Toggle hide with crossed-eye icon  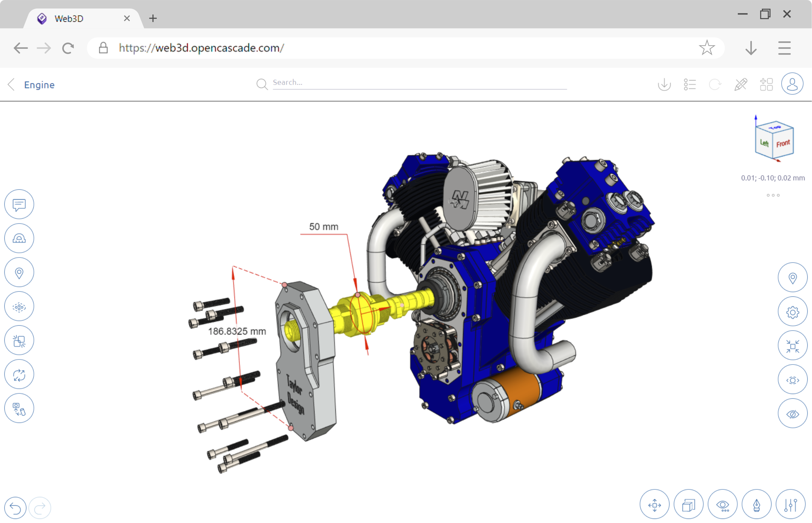(x=792, y=414)
